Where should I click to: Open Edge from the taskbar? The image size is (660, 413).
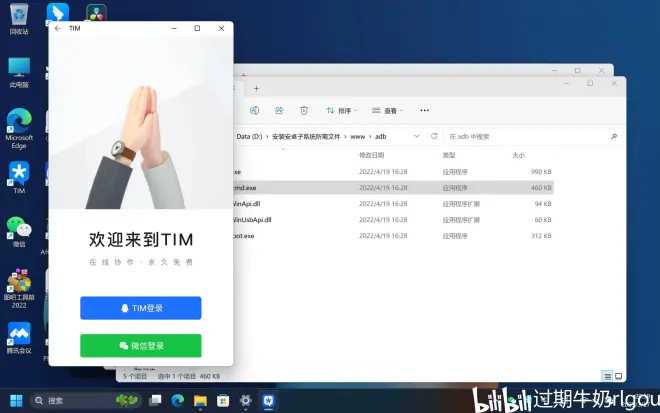[x=178, y=400]
